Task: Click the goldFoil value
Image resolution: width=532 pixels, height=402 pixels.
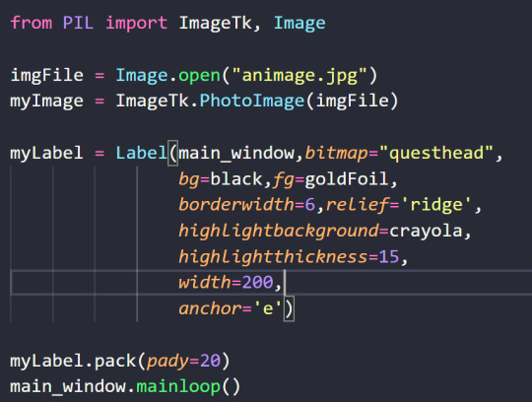Action: coord(347,179)
